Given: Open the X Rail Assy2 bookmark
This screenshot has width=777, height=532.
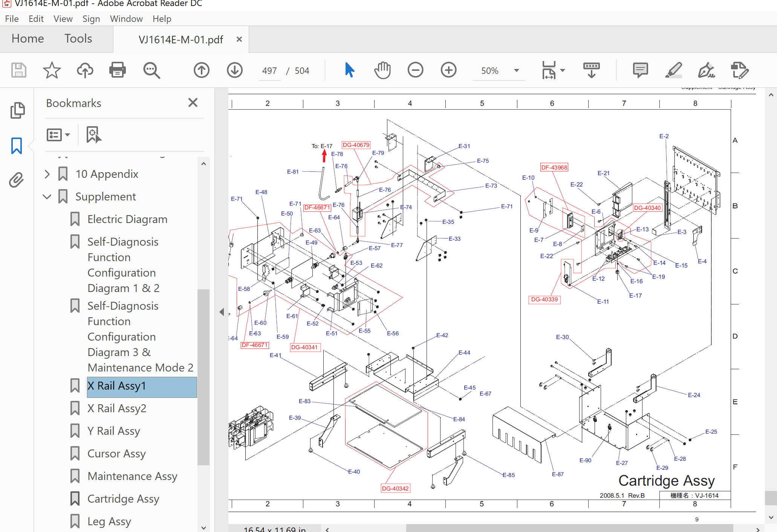Looking at the screenshot, I should pos(117,408).
